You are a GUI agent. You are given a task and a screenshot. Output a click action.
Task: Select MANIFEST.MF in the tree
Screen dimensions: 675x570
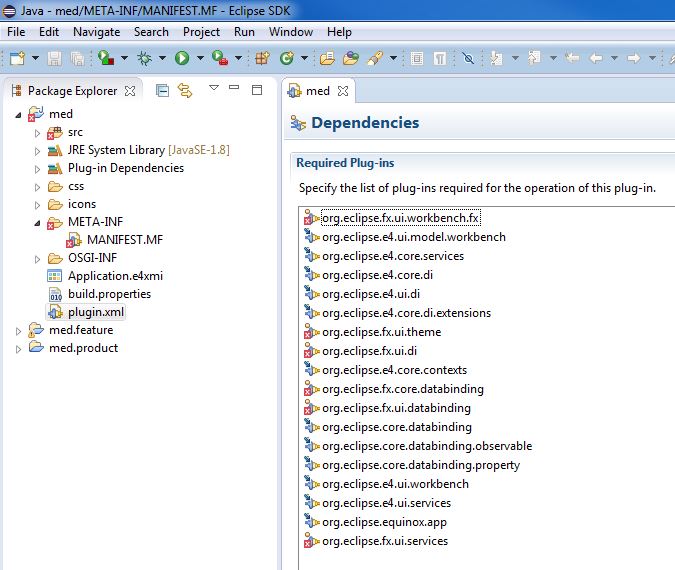point(125,239)
